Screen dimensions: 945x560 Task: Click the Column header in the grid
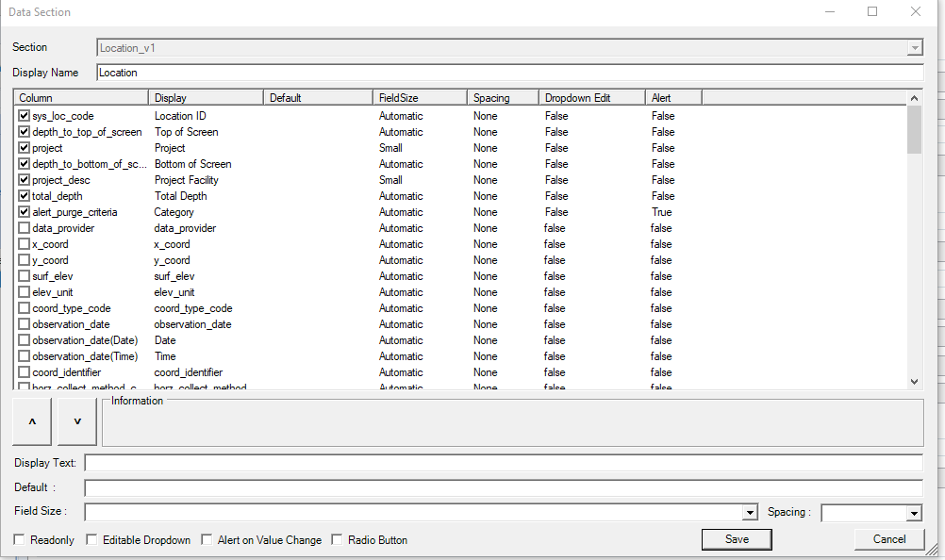coord(80,96)
